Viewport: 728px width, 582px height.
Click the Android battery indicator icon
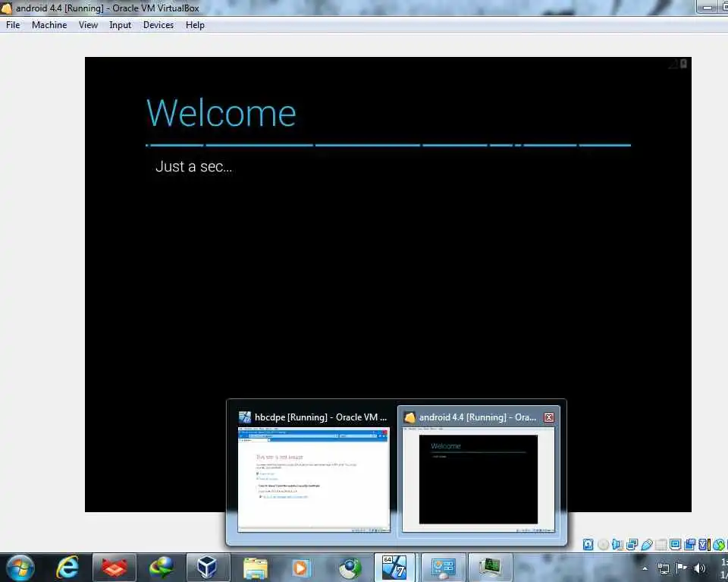pyautogui.click(x=683, y=64)
